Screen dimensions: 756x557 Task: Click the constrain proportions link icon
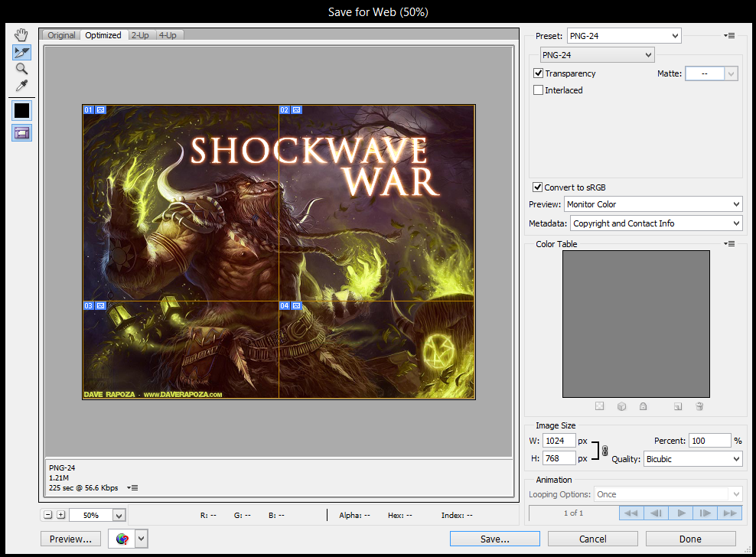(x=604, y=451)
